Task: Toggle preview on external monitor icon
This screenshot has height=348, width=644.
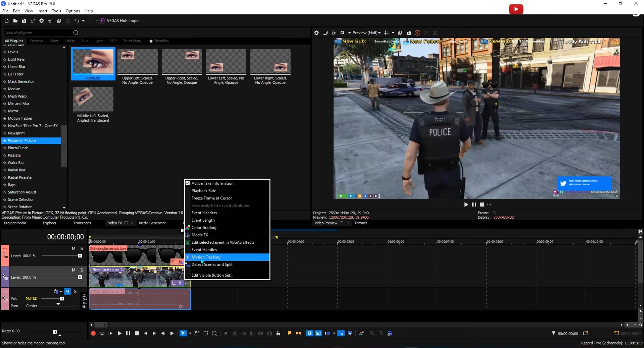Action: coord(325,33)
